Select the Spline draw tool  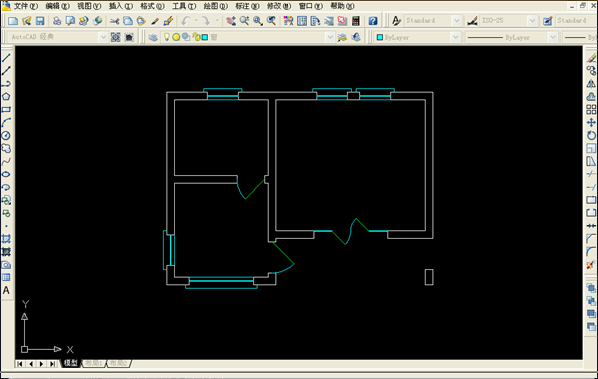[6, 161]
